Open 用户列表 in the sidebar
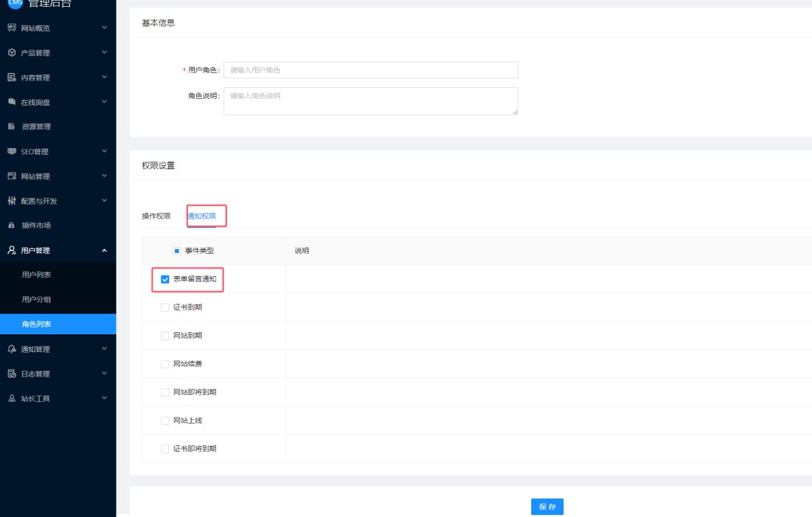Image resolution: width=812 pixels, height=517 pixels. click(x=37, y=275)
